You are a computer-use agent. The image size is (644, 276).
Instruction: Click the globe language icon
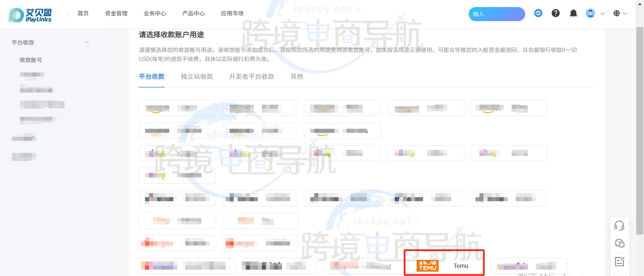(616, 13)
